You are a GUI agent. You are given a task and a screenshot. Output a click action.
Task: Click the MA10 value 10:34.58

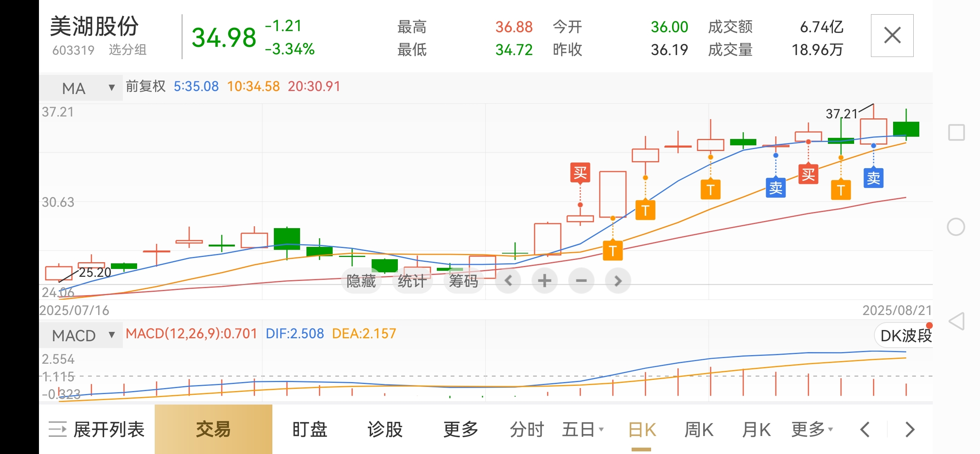pos(253,87)
